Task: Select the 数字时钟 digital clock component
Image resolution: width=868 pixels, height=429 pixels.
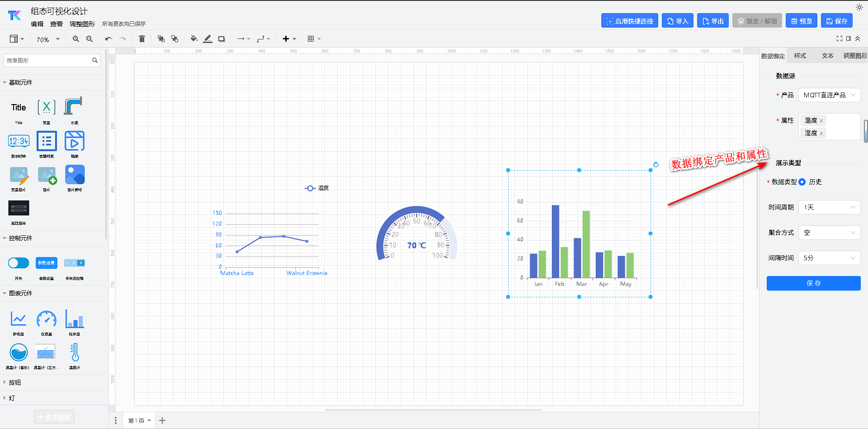Action: point(19,141)
